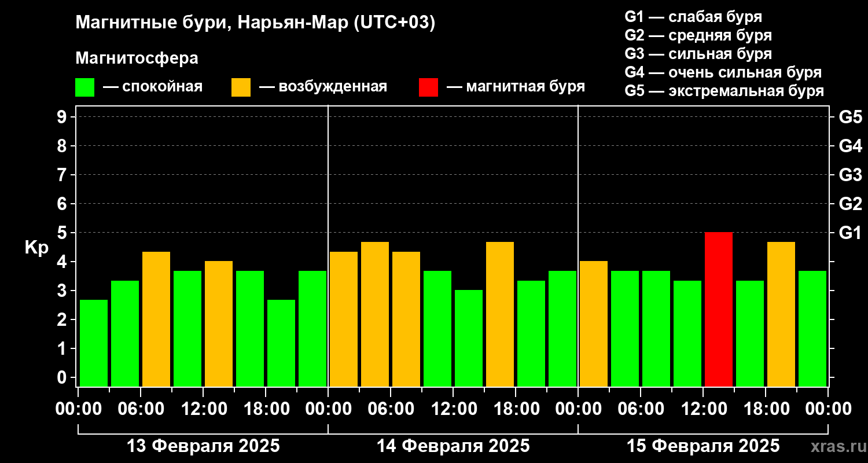Screen dimensions: 868x463
Task: Click the "G4 — очень сильная буря" legend line
Action: (x=723, y=72)
